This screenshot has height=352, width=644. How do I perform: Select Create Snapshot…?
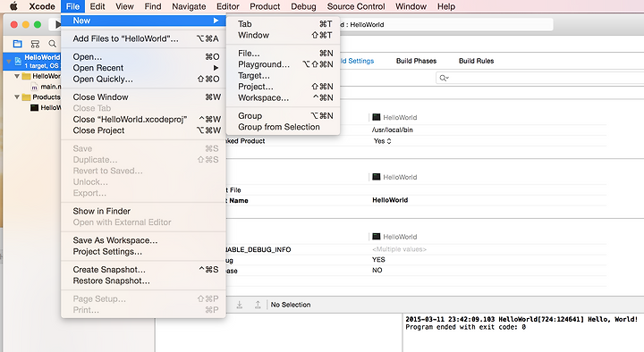(143, 269)
